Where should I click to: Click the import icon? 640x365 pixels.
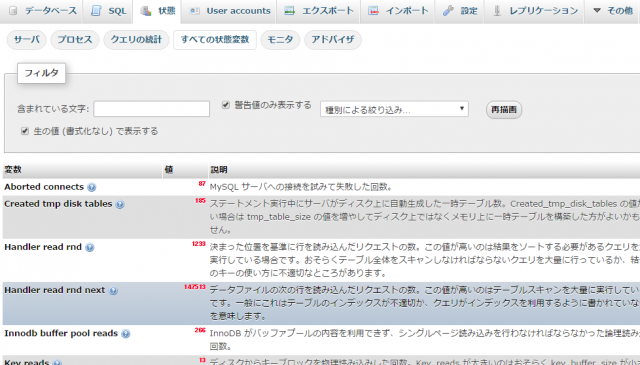pos(373,11)
